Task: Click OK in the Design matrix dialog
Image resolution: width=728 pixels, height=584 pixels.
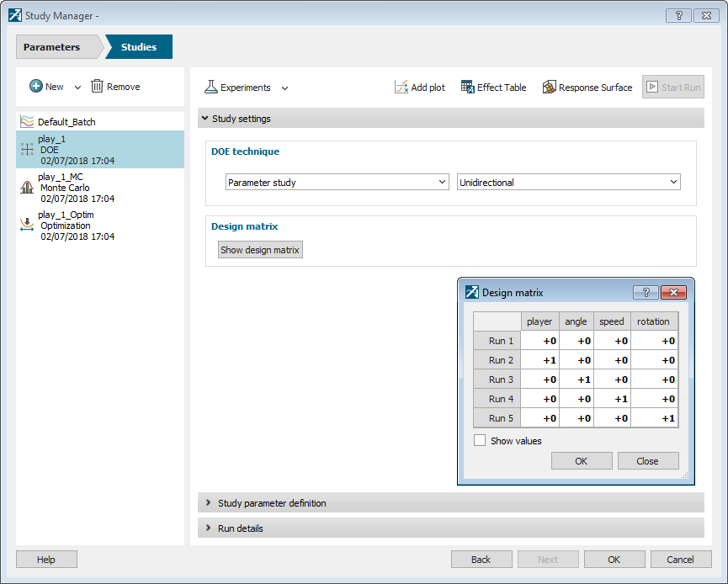Action: [x=582, y=460]
